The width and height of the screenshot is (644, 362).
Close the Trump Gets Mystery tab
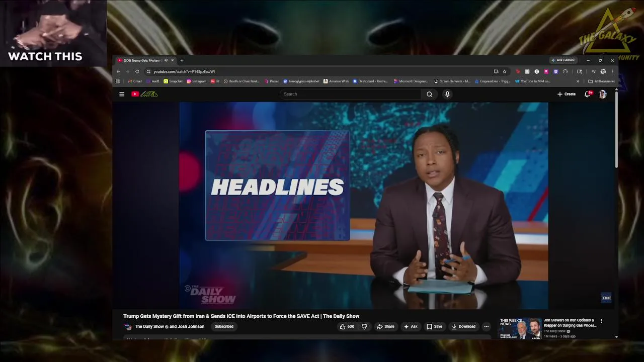tap(172, 60)
